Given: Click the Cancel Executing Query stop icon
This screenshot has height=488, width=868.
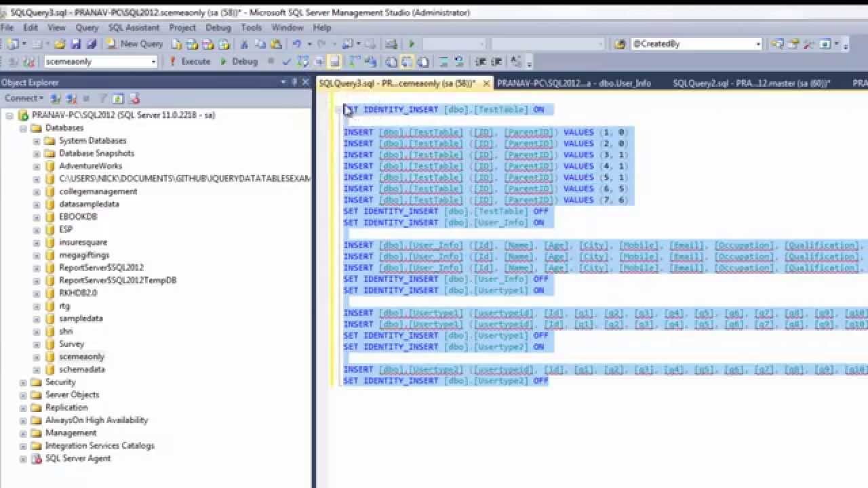Looking at the screenshot, I should point(271,62).
